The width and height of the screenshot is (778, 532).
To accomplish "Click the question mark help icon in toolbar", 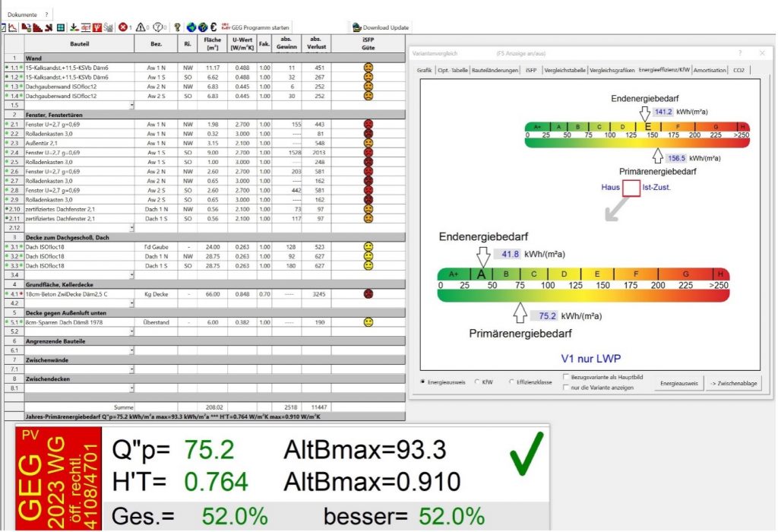I will tap(177, 27).
